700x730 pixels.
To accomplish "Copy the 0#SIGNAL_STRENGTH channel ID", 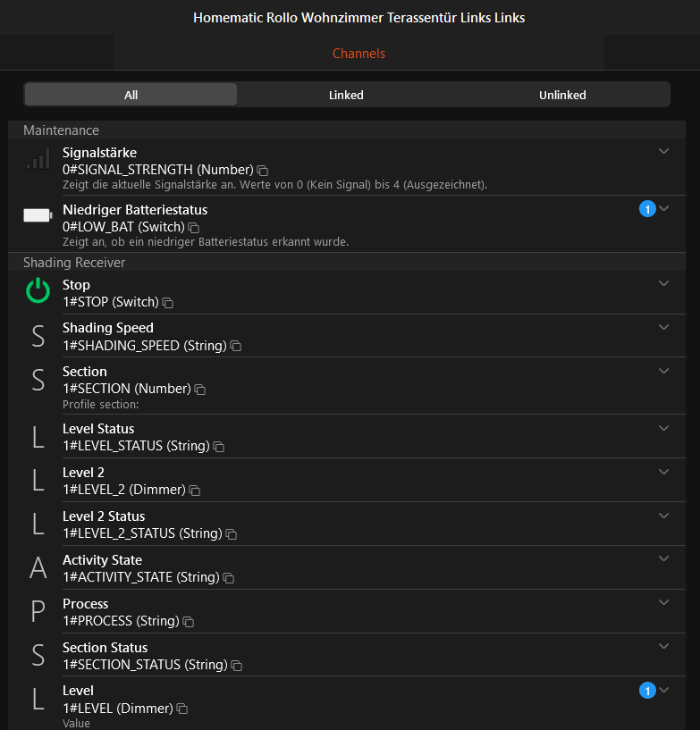I will (x=263, y=170).
